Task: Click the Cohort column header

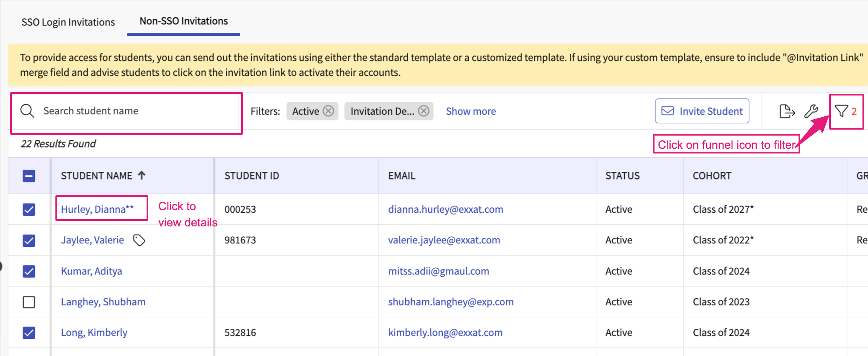Action: [712, 176]
